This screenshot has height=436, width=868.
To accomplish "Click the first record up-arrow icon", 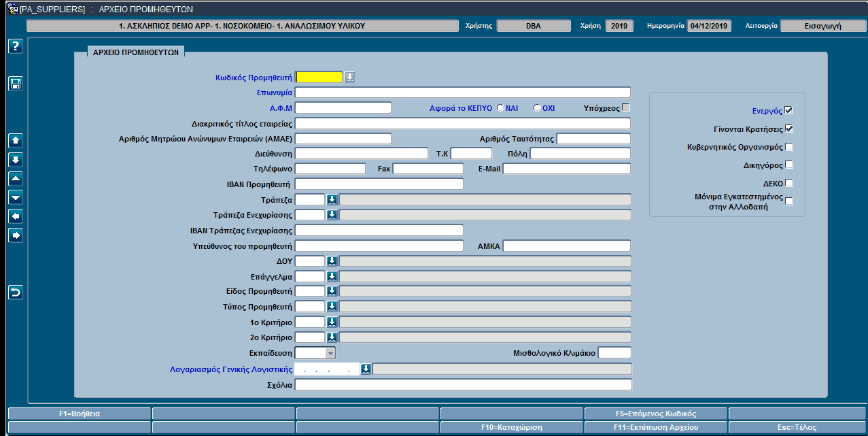I will tap(16, 141).
